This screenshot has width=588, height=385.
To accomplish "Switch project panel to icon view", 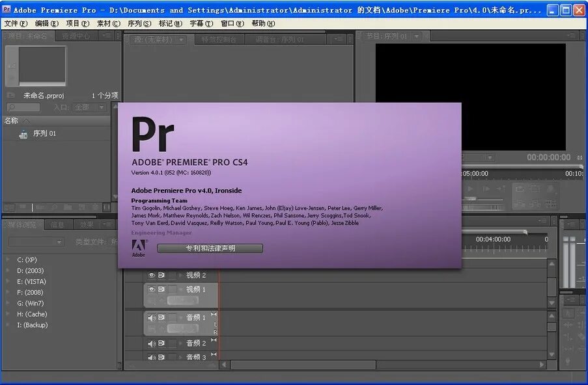I will (x=23, y=207).
